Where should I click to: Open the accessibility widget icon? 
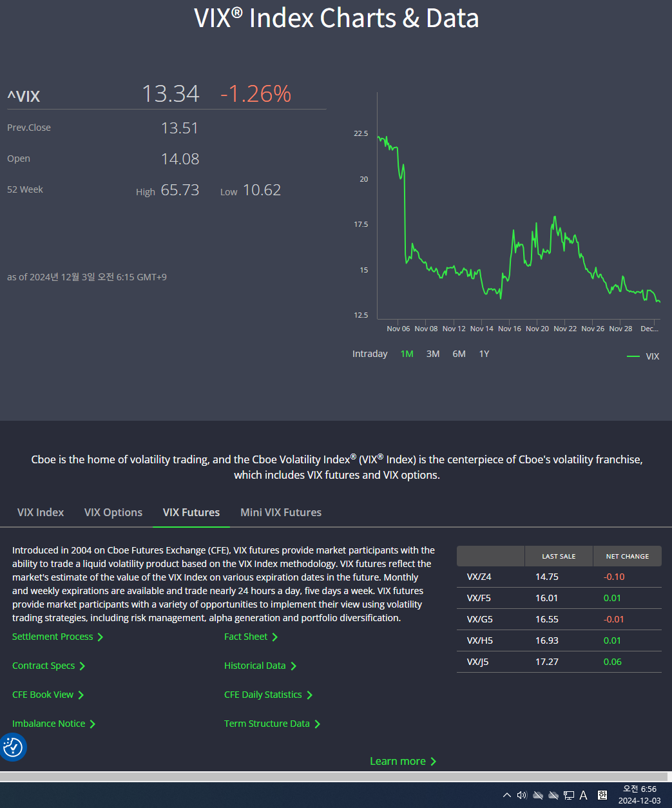click(12, 747)
